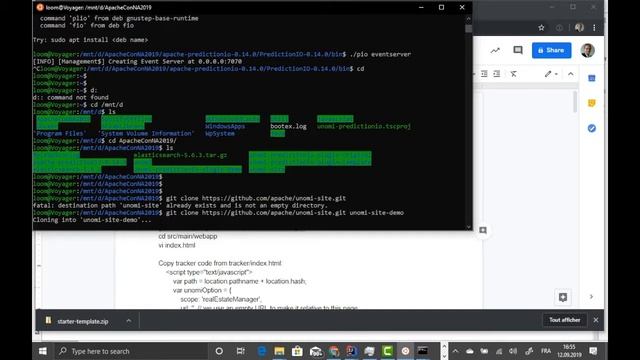
Task: Open Task View on the taskbar
Action: pos(241,351)
